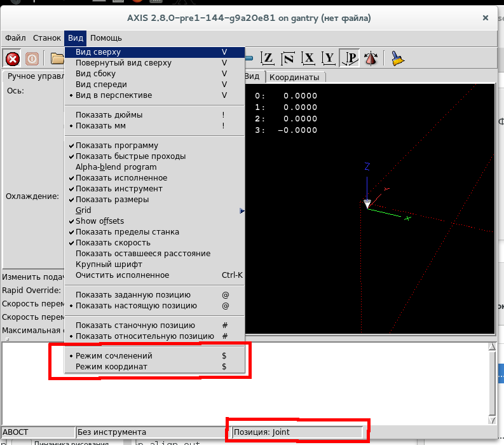Click joint 3 value -0.0000

click(297, 130)
